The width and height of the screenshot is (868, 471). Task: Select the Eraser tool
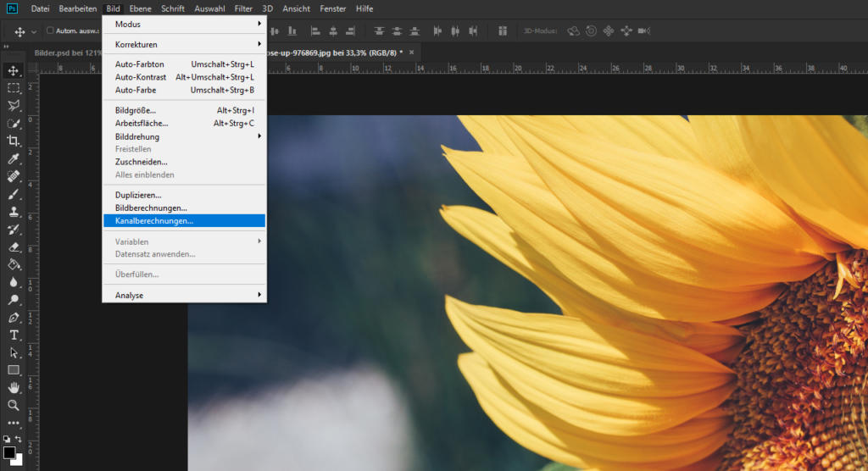click(x=14, y=247)
